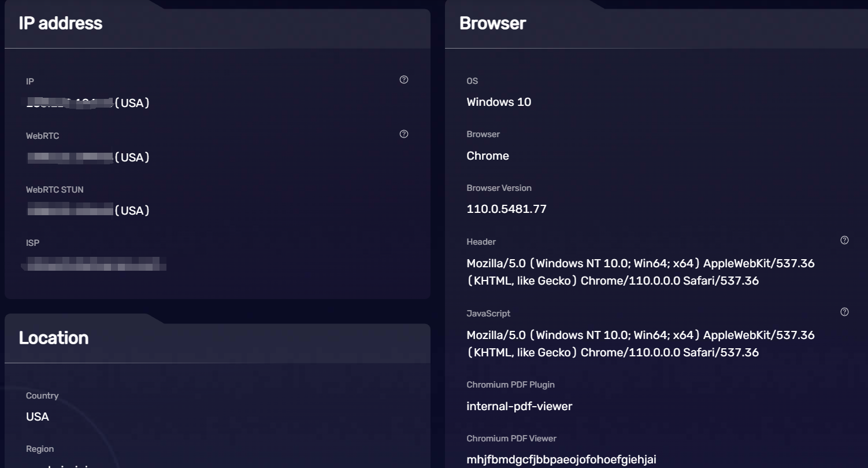
Task: Select the Browser panel header
Action: coord(492,23)
